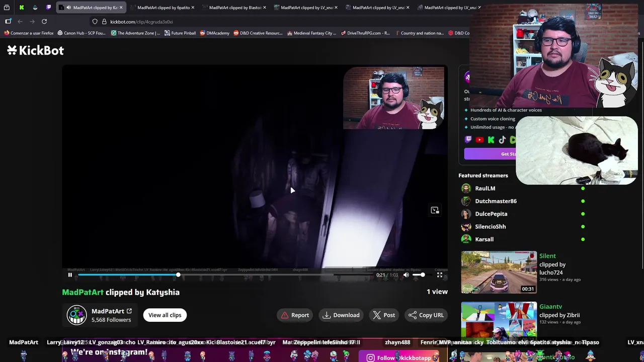Select the 'MadPatArt clipped by 6patito' tab
Image resolution: width=644 pixels, height=362 pixels.
tap(163, 8)
